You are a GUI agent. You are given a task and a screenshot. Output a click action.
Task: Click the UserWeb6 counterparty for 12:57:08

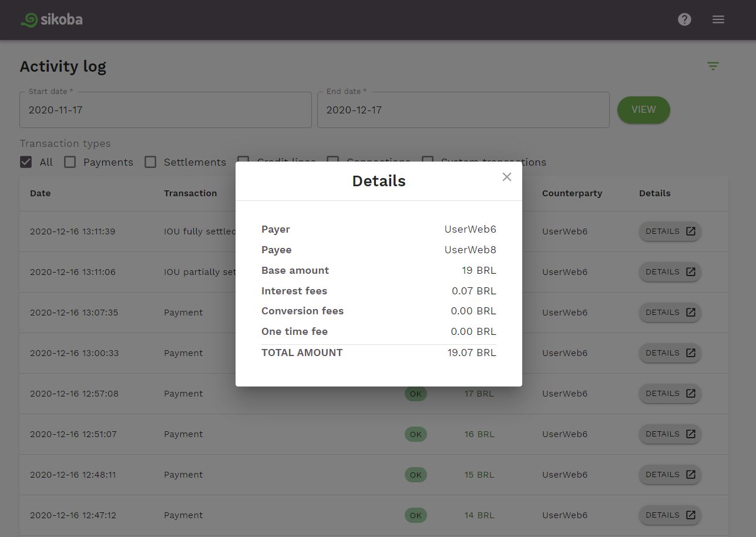(565, 394)
